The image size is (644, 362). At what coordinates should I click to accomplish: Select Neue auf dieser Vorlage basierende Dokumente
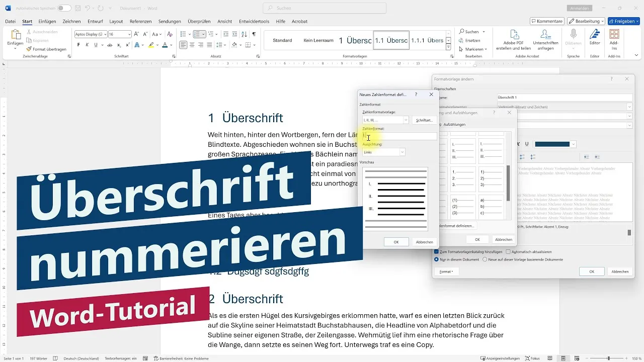tap(486, 259)
